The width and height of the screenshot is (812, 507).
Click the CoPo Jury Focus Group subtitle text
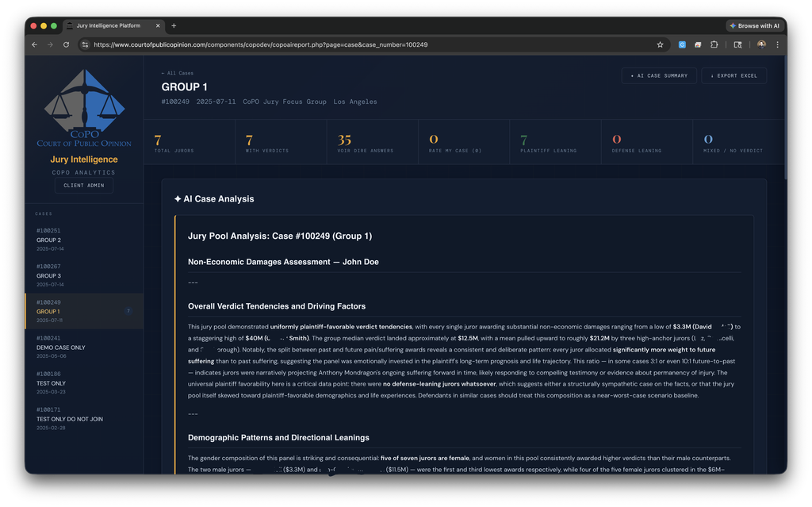click(285, 102)
